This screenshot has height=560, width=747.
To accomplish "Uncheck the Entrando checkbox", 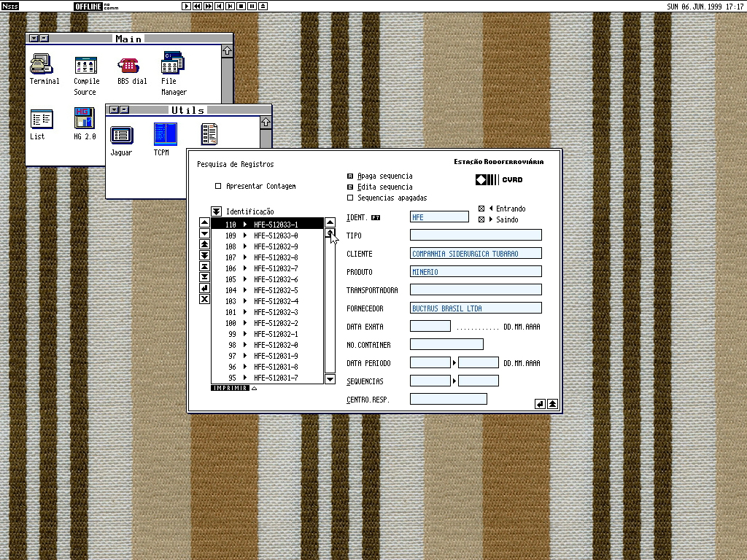I will (x=481, y=209).
